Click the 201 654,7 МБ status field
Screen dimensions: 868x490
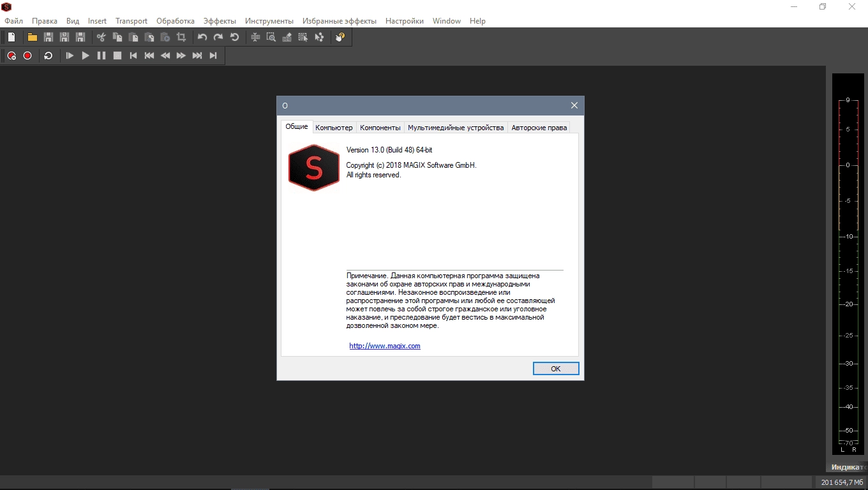coord(842,482)
